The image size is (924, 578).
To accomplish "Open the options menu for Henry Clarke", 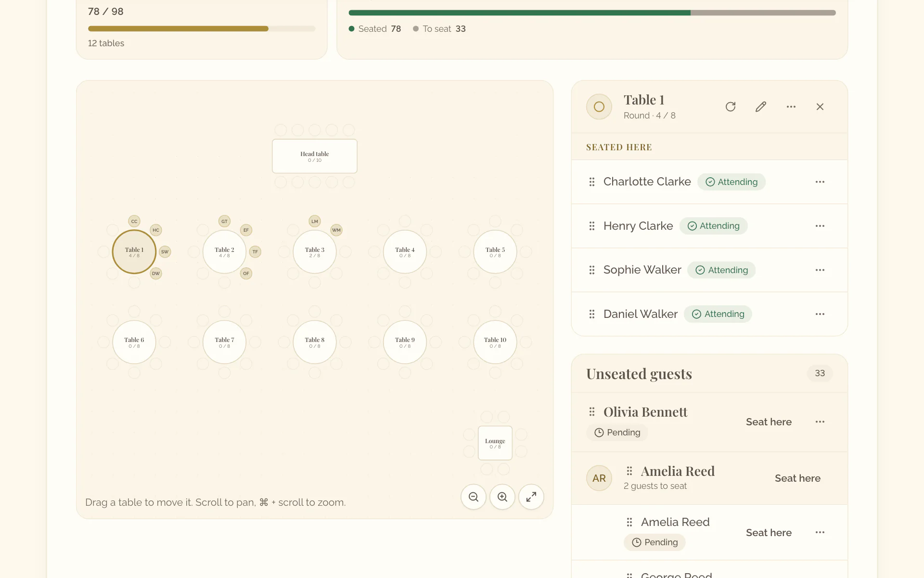I will pyautogui.click(x=820, y=226).
